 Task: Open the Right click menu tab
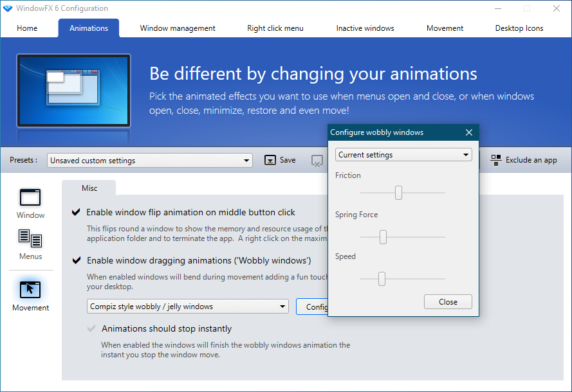point(275,28)
